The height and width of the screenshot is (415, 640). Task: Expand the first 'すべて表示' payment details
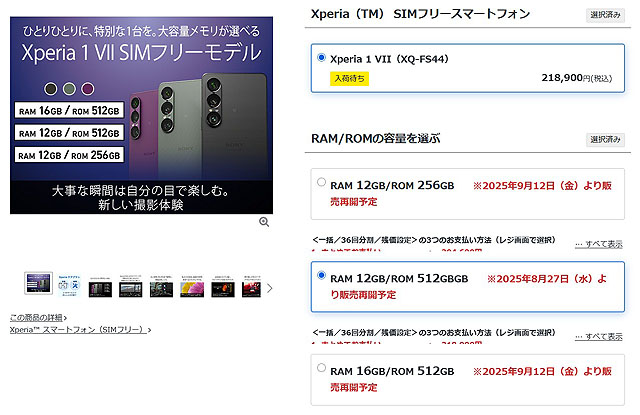pyautogui.click(x=598, y=244)
